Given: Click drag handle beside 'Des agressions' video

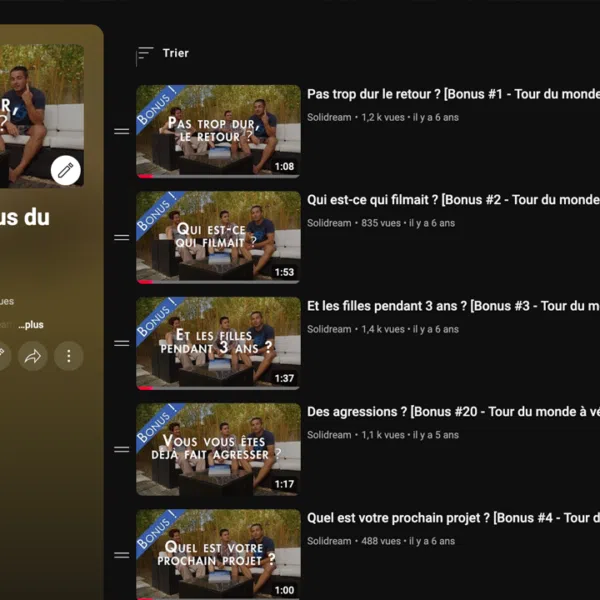Looking at the screenshot, I should 122,450.
